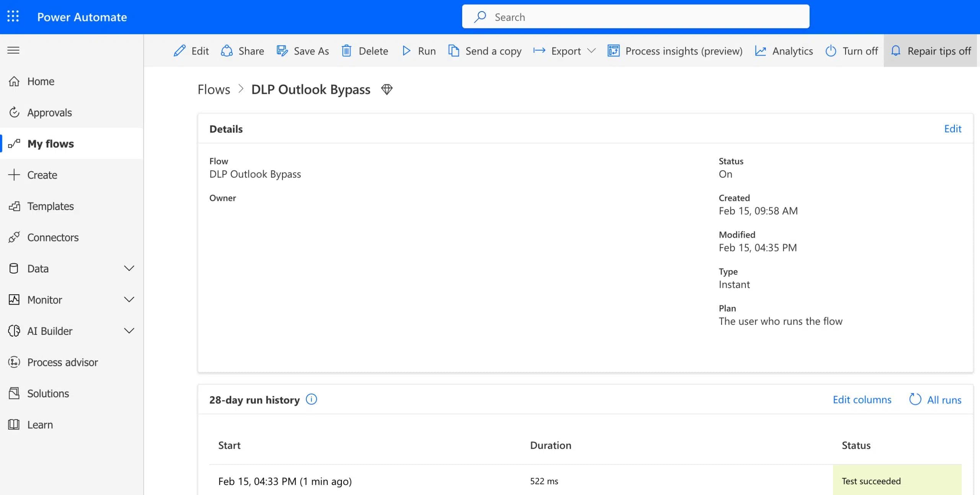Image resolution: width=980 pixels, height=495 pixels.
Task: Click the Share flow icon
Action: tap(227, 51)
